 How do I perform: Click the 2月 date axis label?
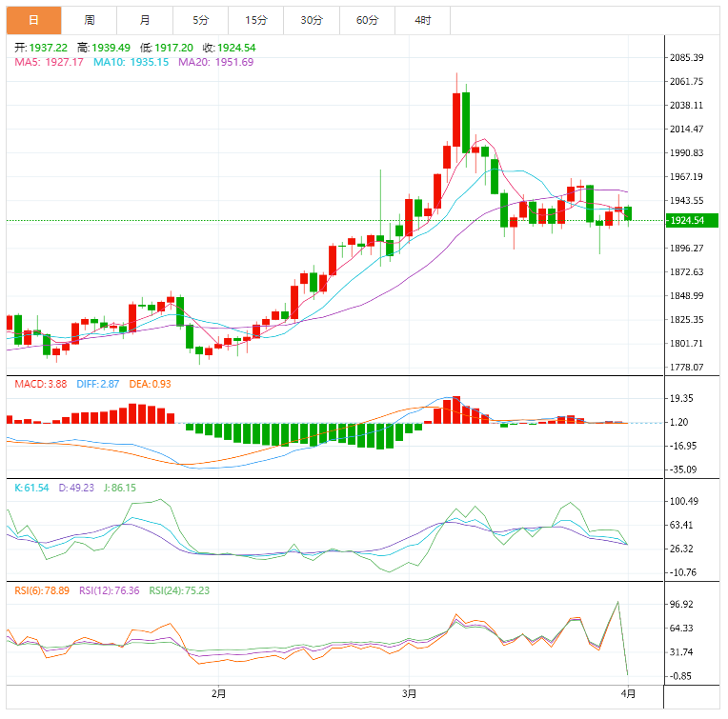[x=218, y=694]
